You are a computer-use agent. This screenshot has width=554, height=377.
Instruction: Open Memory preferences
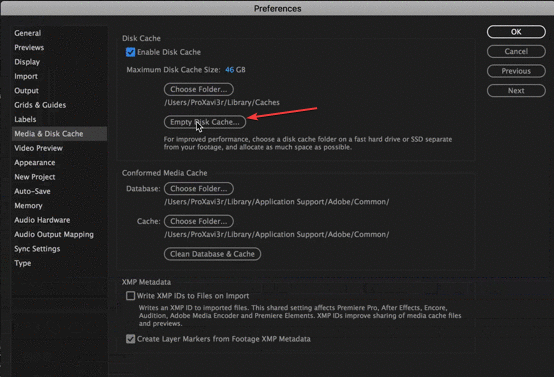(28, 206)
